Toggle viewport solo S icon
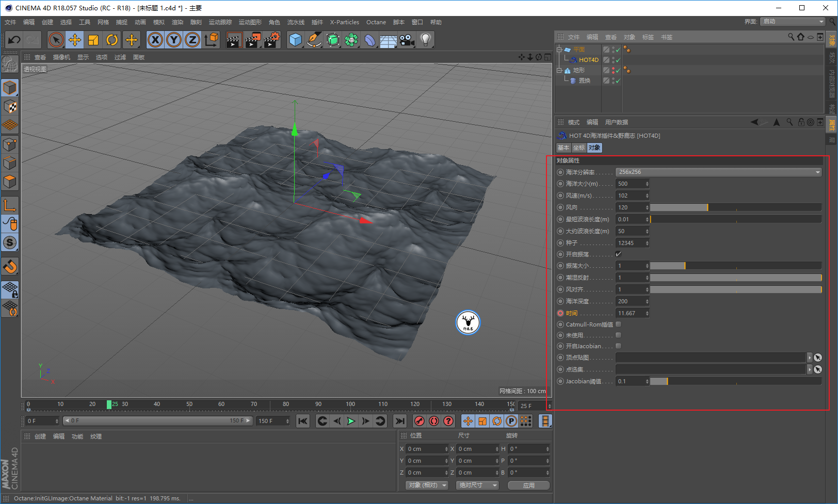Screen dimensions: 838x504 point(10,242)
